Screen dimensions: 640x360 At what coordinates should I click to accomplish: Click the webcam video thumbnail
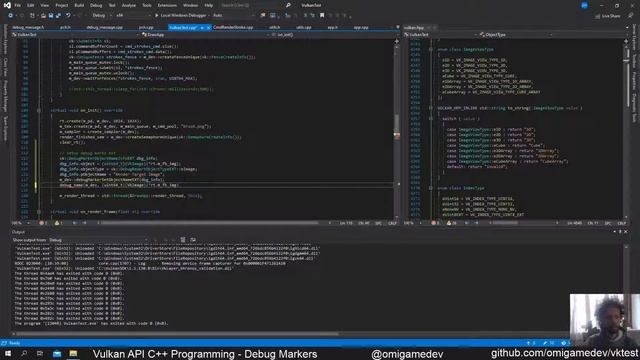pyautogui.click(x=605, y=320)
